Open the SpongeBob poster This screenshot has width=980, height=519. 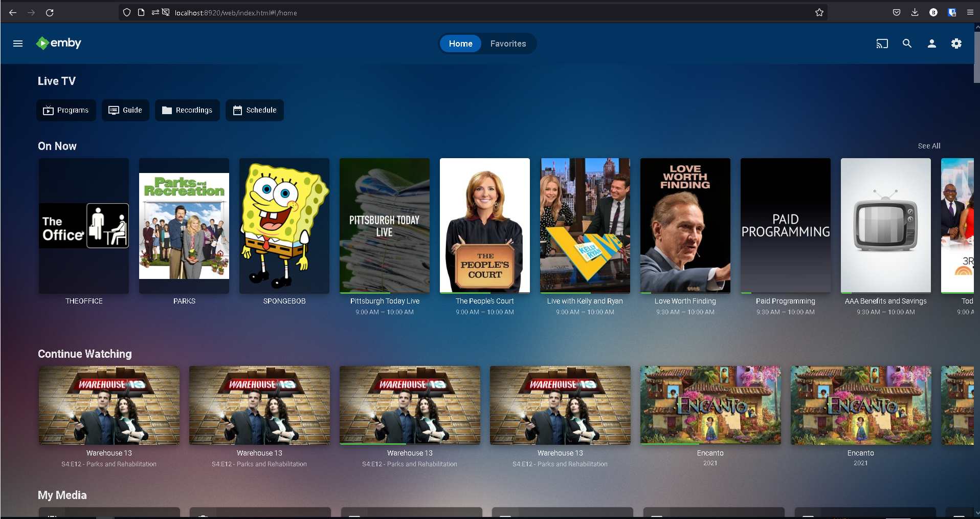(284, 226)
